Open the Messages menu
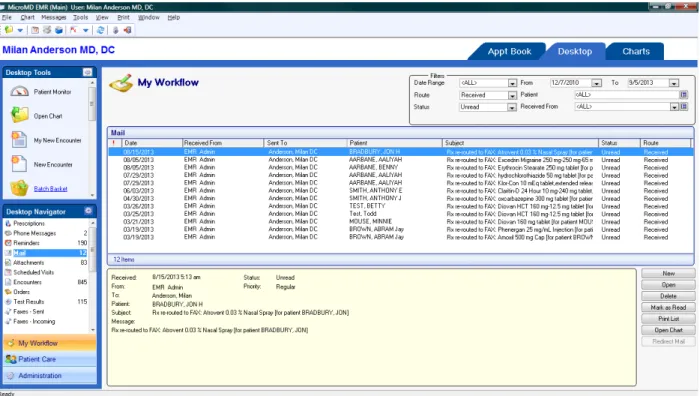700x396 pixels. pyautogui.click(x=54, y=17)
